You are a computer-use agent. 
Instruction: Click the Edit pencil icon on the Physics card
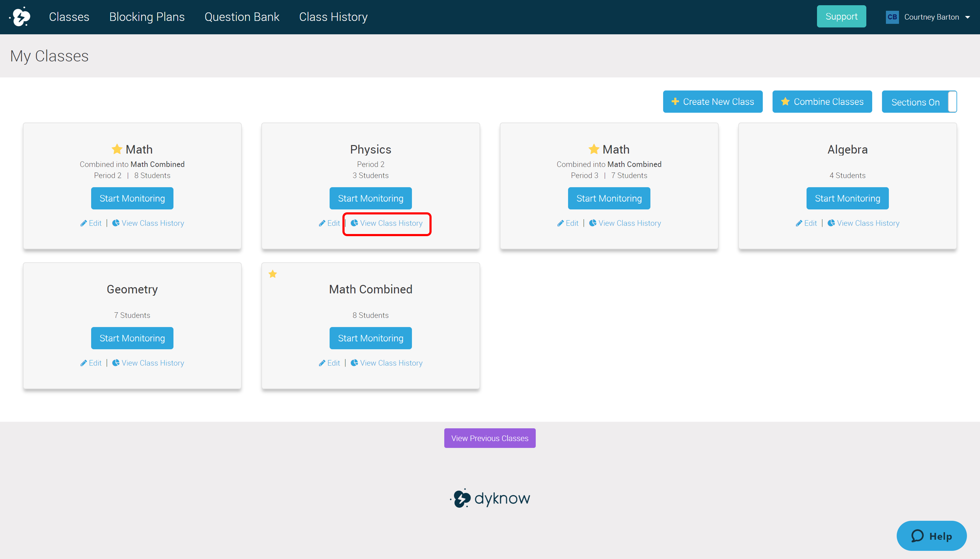[322, 223]
